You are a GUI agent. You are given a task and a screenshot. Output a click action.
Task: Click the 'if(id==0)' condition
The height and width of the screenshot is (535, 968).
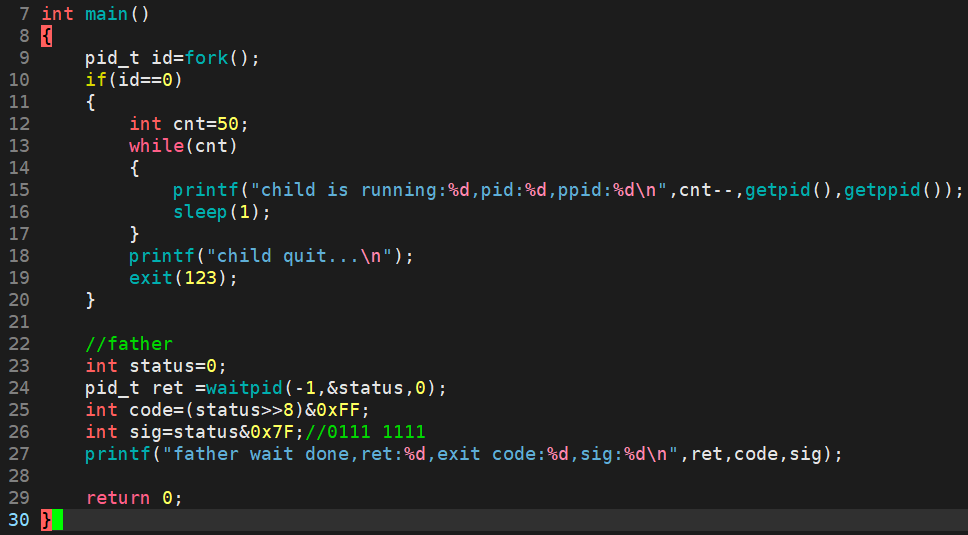(134, 80)
